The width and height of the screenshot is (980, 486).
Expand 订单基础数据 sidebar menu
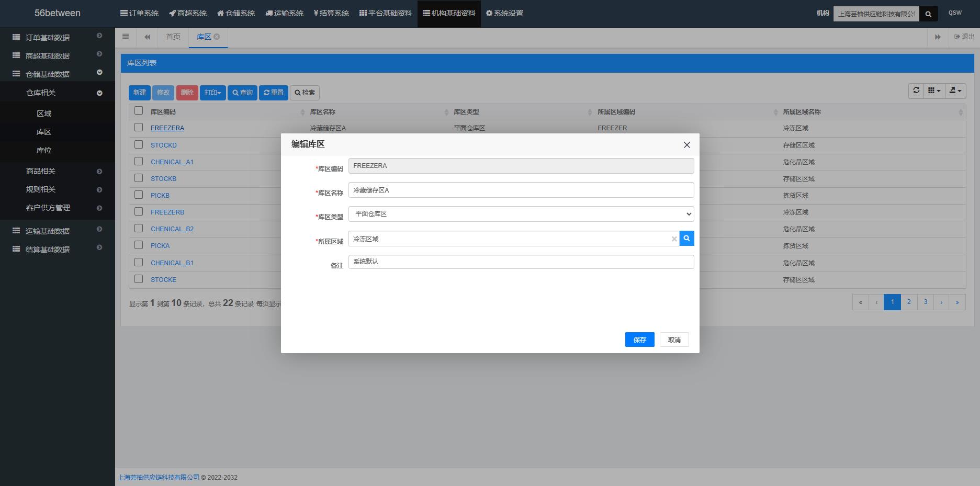pos(57,37)
